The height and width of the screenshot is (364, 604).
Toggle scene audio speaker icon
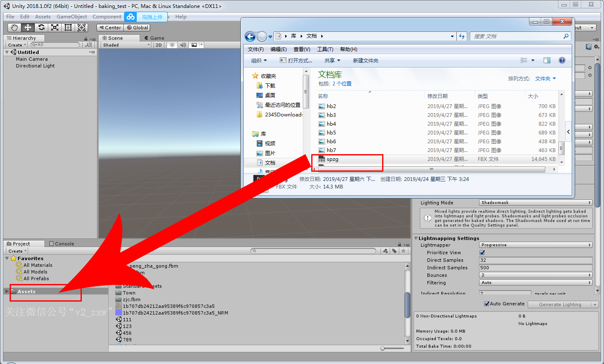(183, 45)
